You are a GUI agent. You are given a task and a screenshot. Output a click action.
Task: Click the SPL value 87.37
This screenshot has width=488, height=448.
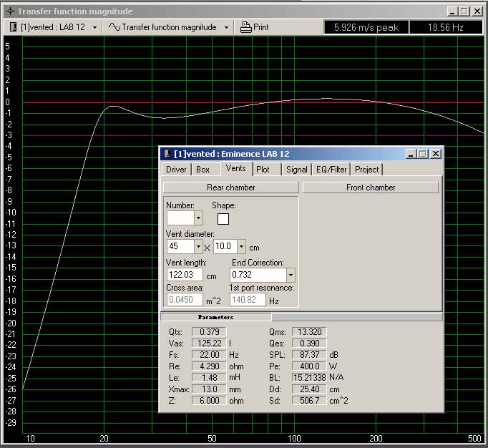coord(309,355)
